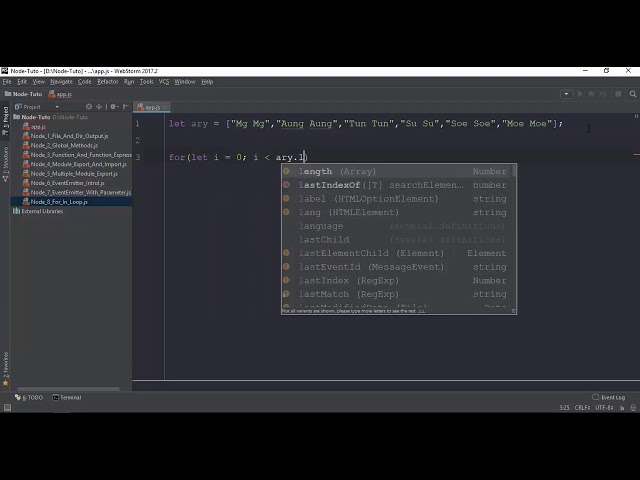This screenshot has height=480, width=640.
Task: Toggle the Favorites side panel
Action: pos(5,362)
